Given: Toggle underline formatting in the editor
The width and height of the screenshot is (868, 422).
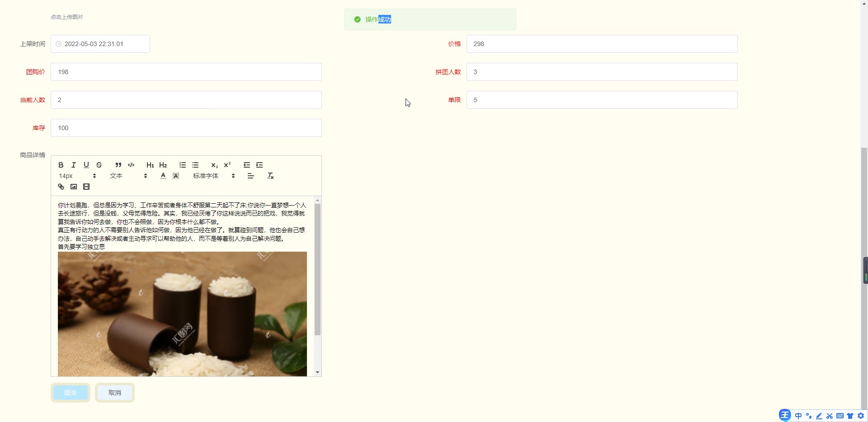Looking at the screenshot, I should click(x=86, y=165).
